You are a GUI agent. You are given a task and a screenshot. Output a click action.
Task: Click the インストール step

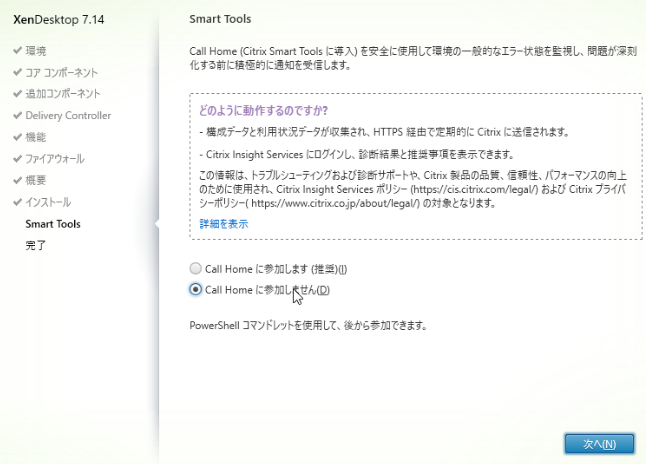pyautogui.click(x=48, y=202)
